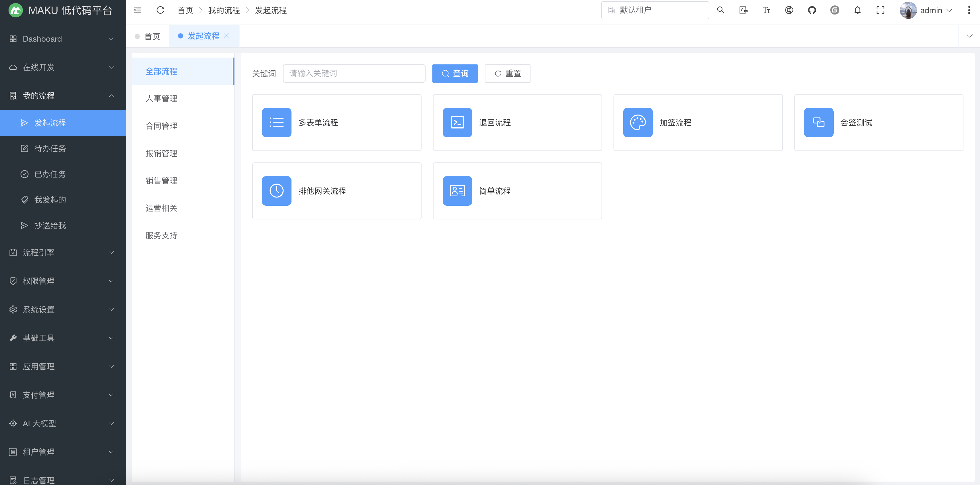
Task: Click the 重置 reset button
Action: click(x=507, y=73)
